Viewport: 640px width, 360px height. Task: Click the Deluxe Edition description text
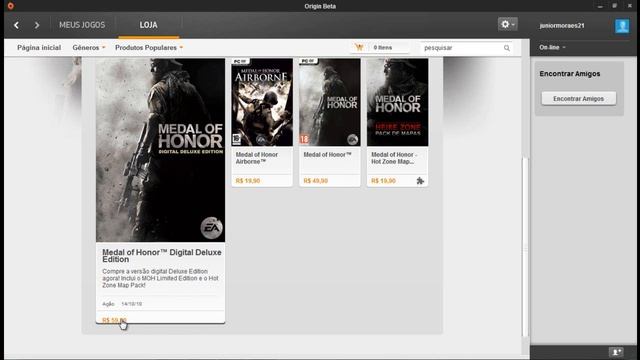click(x=160, y=278)
